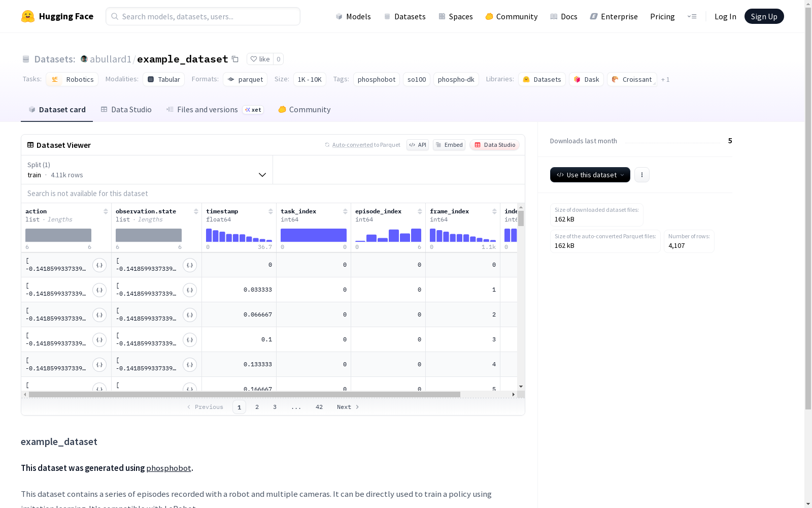
Task: Focus the search models, datasets, users field
Action: coord(203,16)
